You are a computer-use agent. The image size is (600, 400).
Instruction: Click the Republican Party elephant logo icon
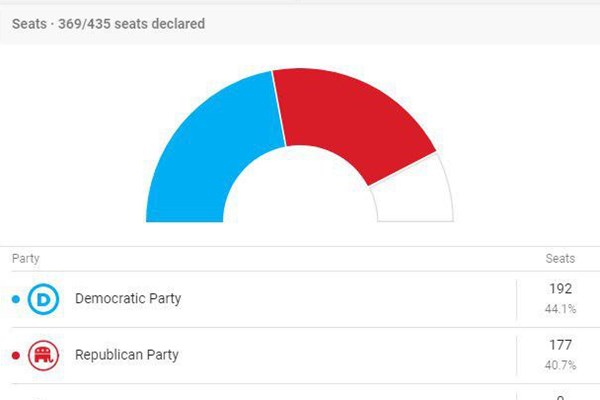[43, 355]
